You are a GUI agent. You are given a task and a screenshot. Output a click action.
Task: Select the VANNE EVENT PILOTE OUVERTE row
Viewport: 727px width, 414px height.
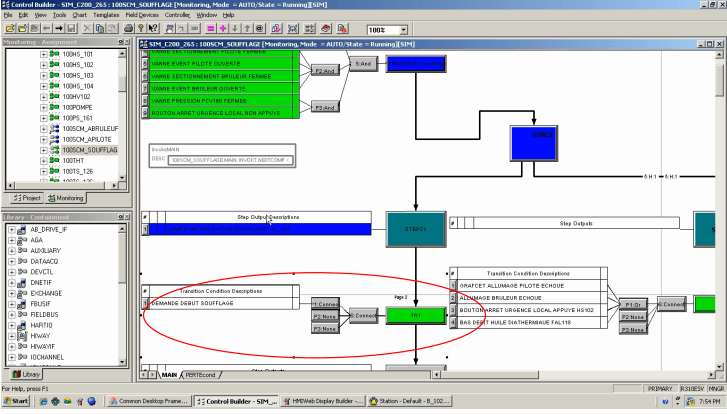(x=221, y=64)
